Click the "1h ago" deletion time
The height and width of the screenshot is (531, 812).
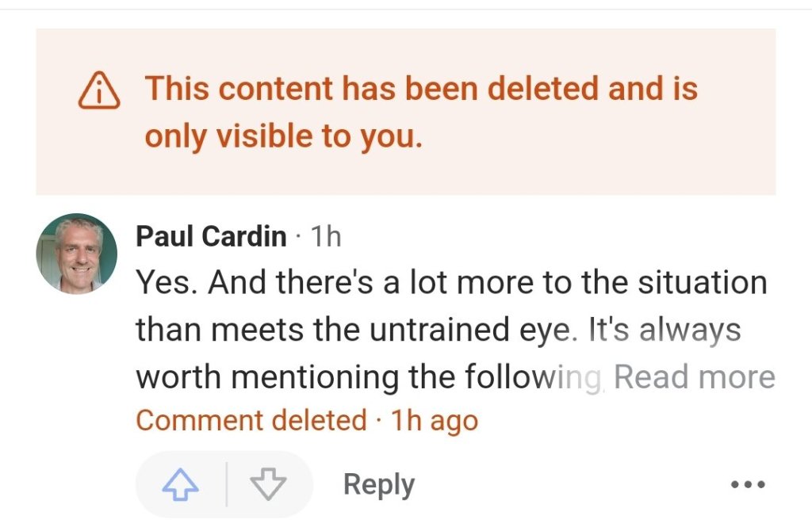[434, 419]
